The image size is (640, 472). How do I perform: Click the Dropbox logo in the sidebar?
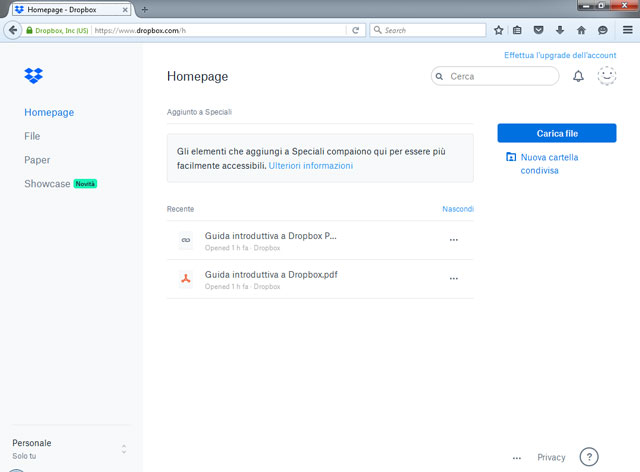[x=33, y=76]
